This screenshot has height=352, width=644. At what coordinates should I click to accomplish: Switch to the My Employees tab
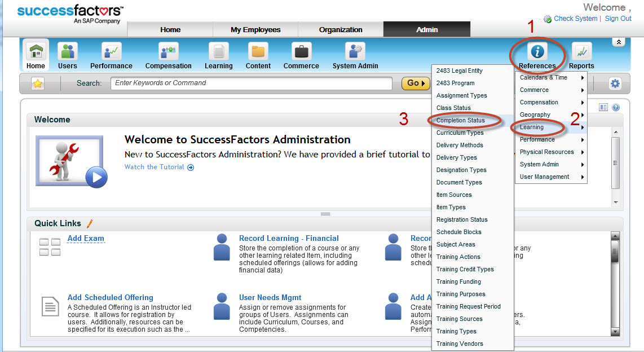pos(255,29)
